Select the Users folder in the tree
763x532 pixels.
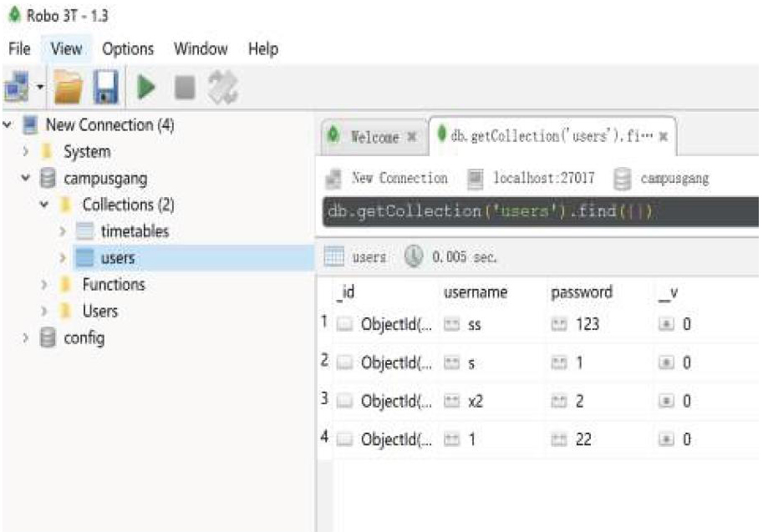click(100, 311)
